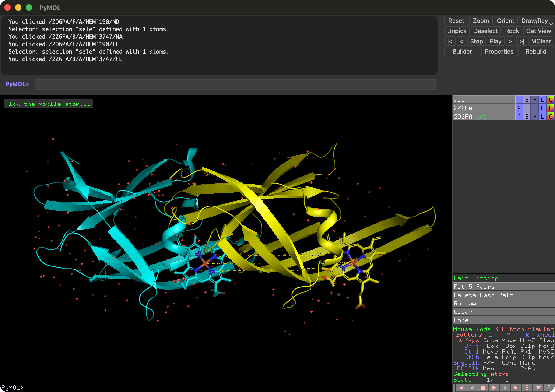555x392 pixels.
Task: Open Action menu for 2Z6FA
Action: 519,108
